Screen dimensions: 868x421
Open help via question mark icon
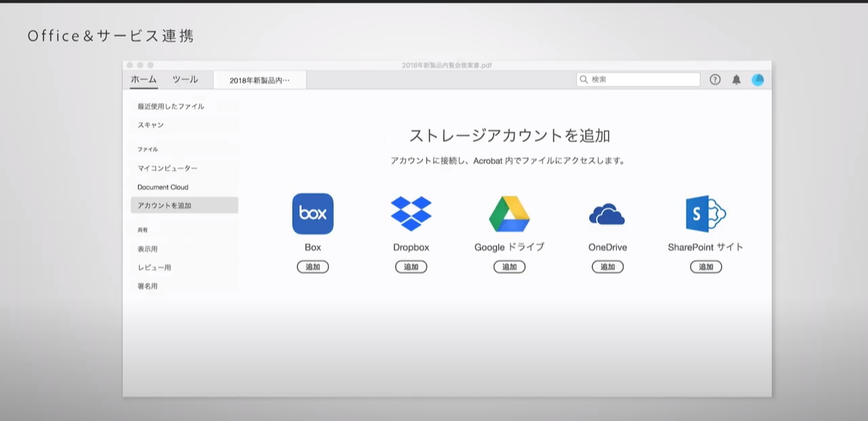(715, 80)
